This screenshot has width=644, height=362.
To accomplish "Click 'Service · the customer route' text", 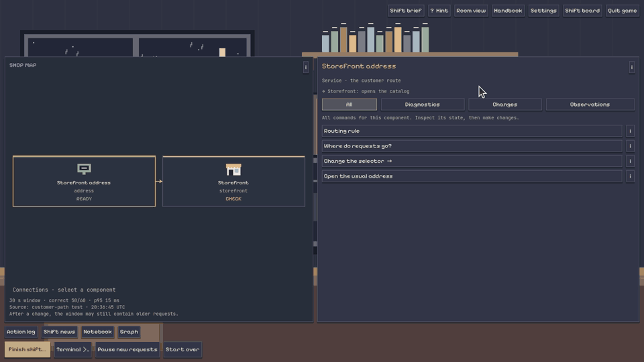I will pyautogui.click(x=362, y=81).
